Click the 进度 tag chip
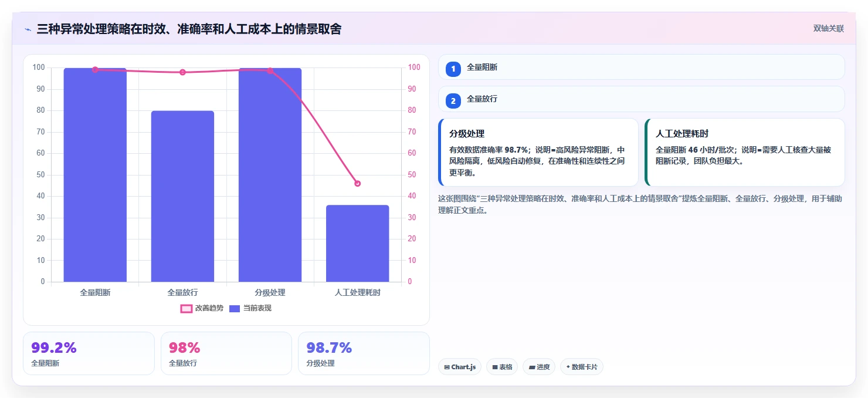The image size is (868, 398). 539,367
